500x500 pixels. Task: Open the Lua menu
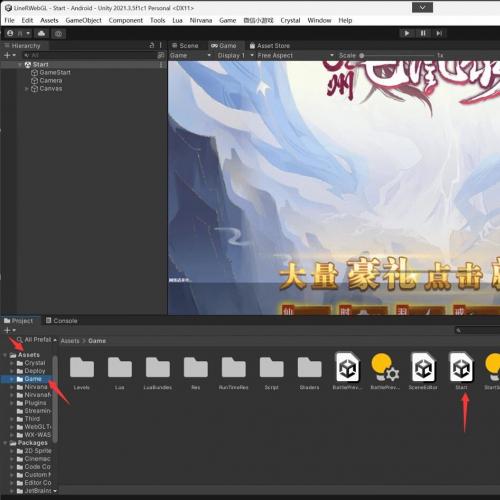[x=177, y=20]
